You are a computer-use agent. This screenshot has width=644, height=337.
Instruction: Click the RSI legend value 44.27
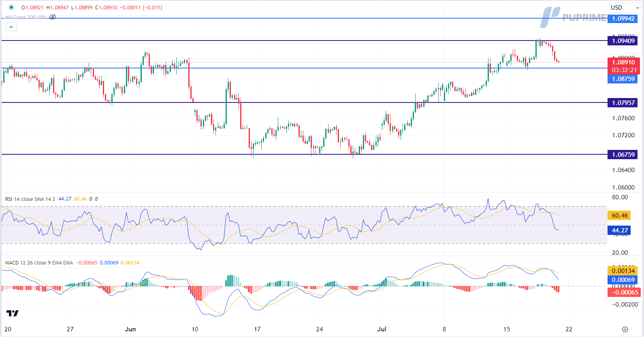[65, 199]
